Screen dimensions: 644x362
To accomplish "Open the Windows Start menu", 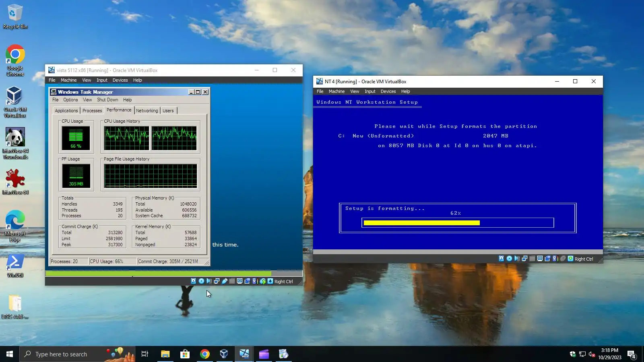I will coord(10,354).
